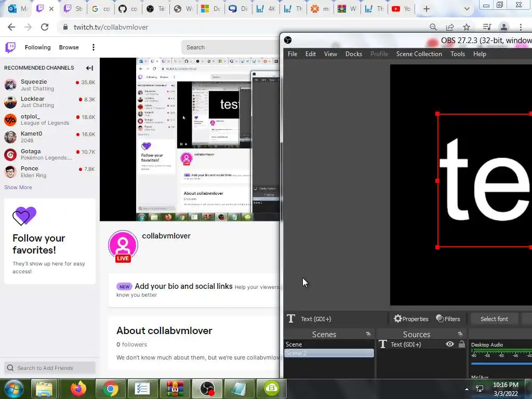Open OBS Tools menu
This screenshot has height=399, width=532.
pos(457,54)
